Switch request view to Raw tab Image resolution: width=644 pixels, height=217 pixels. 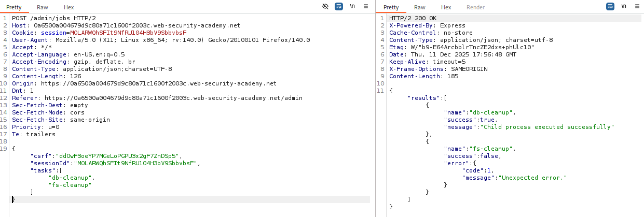pyautogui.click(x=43, y=7)
